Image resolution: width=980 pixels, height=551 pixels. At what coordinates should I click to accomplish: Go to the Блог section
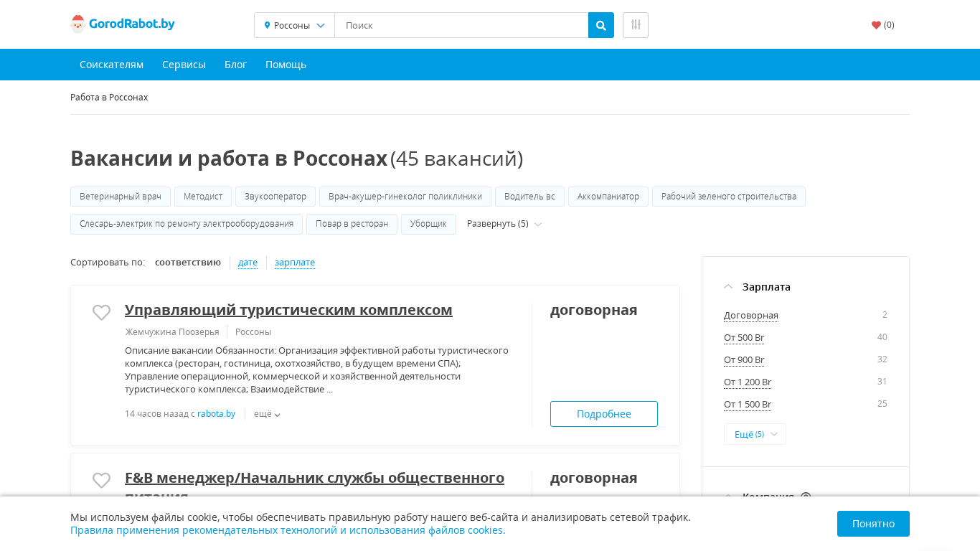[235, 65]
